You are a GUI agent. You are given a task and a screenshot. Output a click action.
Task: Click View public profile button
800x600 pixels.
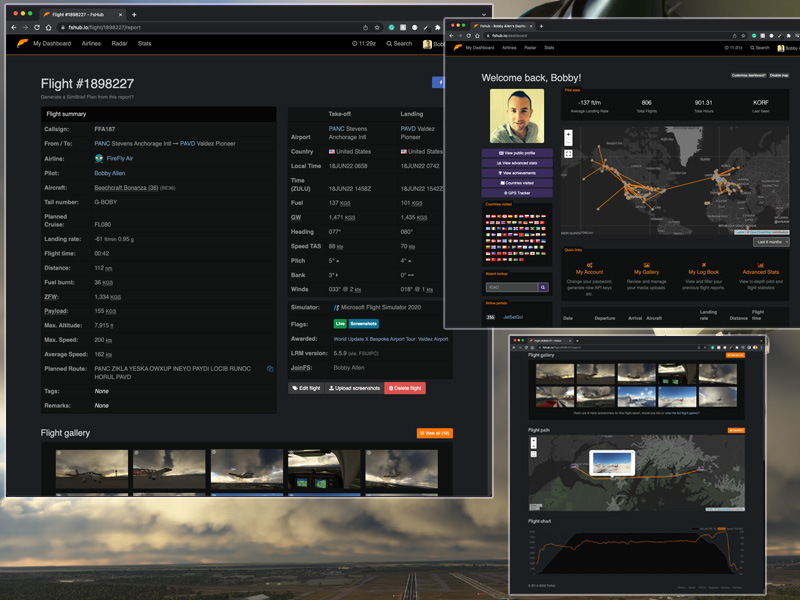[x=517, y=153]
